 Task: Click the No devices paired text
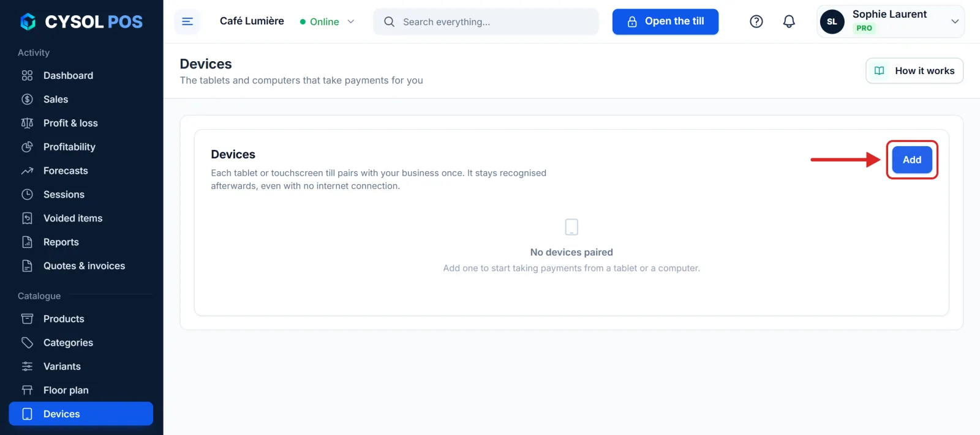point(571,252)
